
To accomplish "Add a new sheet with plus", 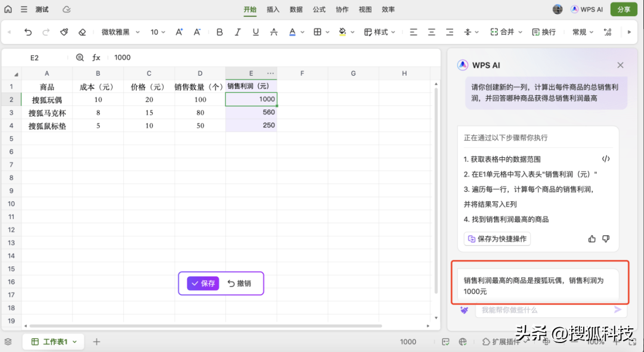I will (x=97, y=341).
